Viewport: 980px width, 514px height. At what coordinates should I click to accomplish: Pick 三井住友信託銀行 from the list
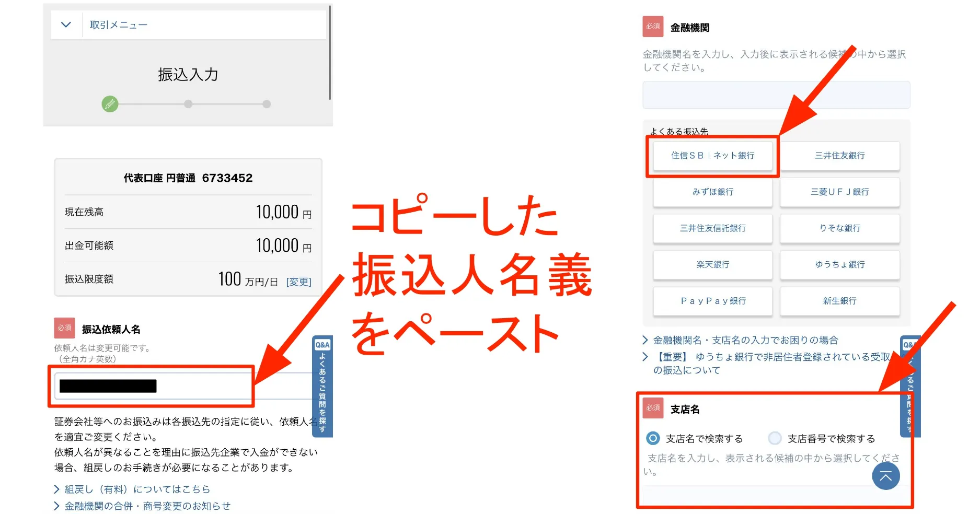pyautogui.click(x=712, y=228)
